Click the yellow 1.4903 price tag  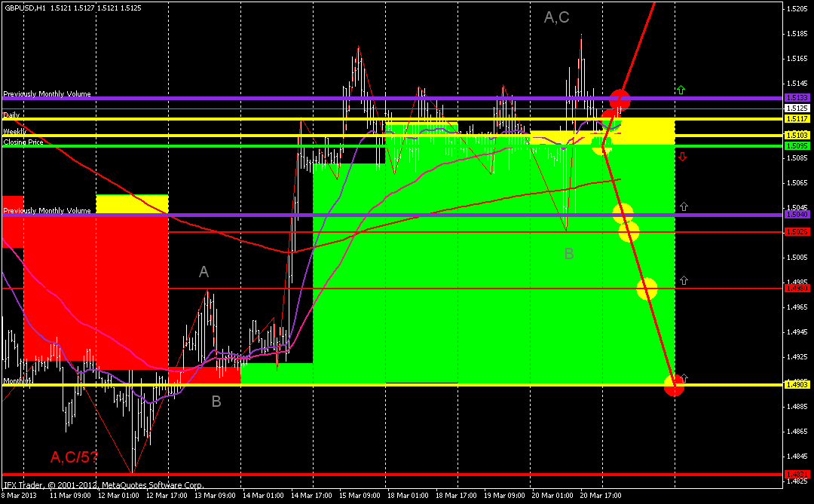pos(797,385)
